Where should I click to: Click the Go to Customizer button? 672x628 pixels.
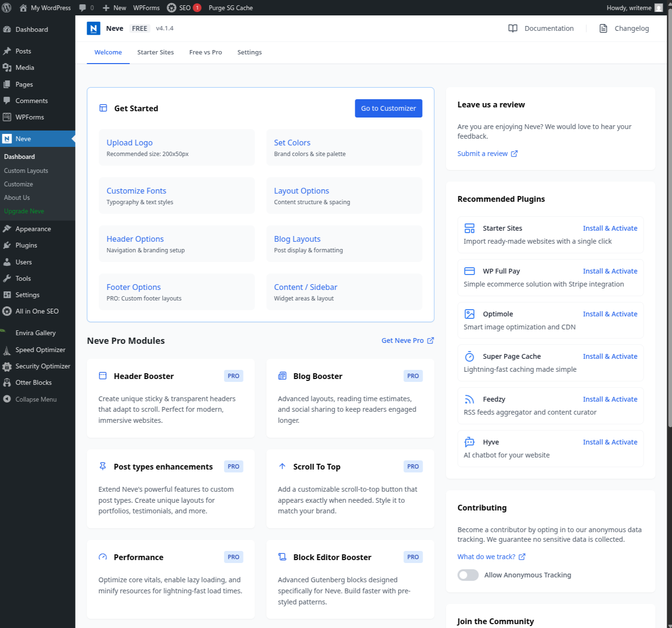click(388, 108)
